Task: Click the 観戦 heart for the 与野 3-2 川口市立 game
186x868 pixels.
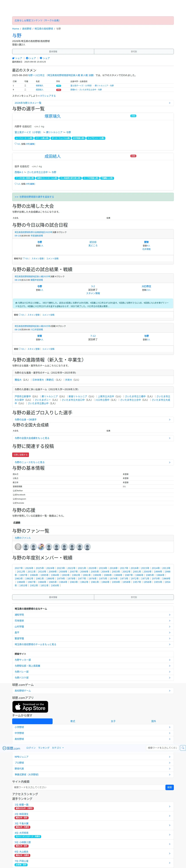Action: click(x=20, y=315)
